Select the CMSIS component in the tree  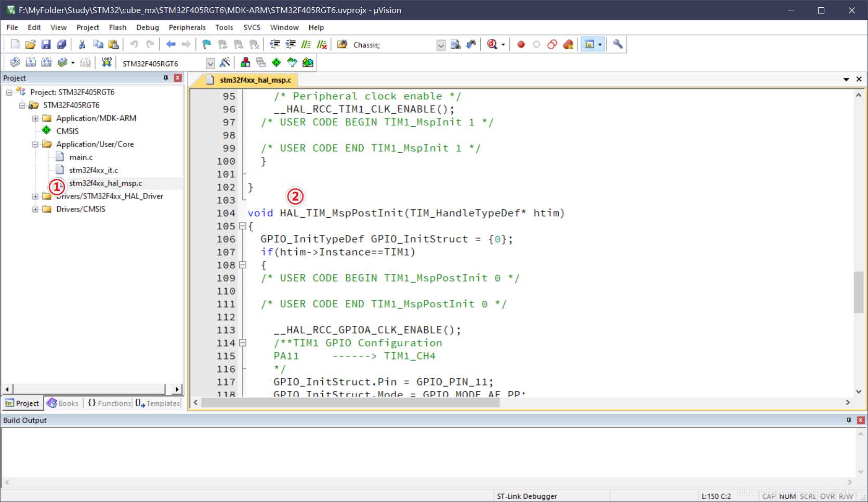[x=68, y=131]
